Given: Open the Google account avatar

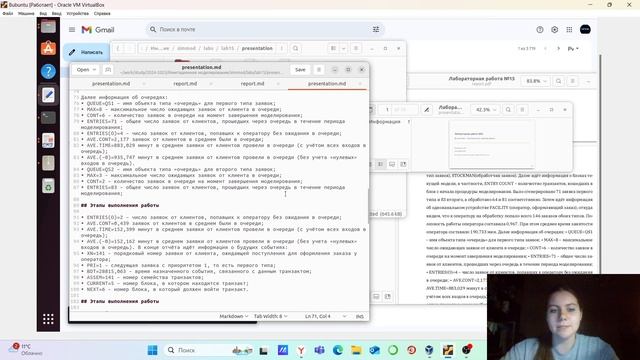Looking at the screenshot, I should pos(585,29).
